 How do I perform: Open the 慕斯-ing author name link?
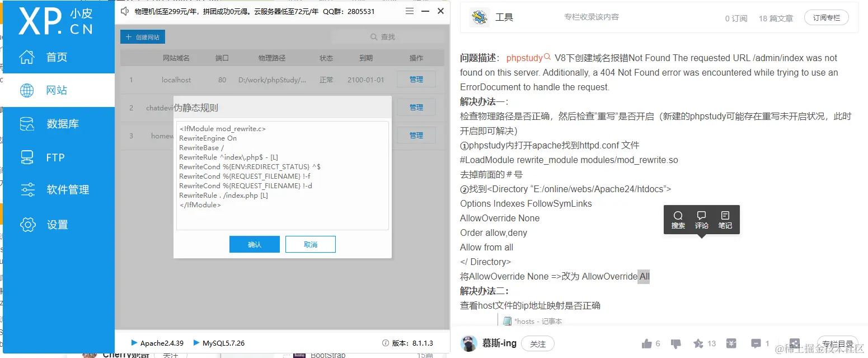500,343
